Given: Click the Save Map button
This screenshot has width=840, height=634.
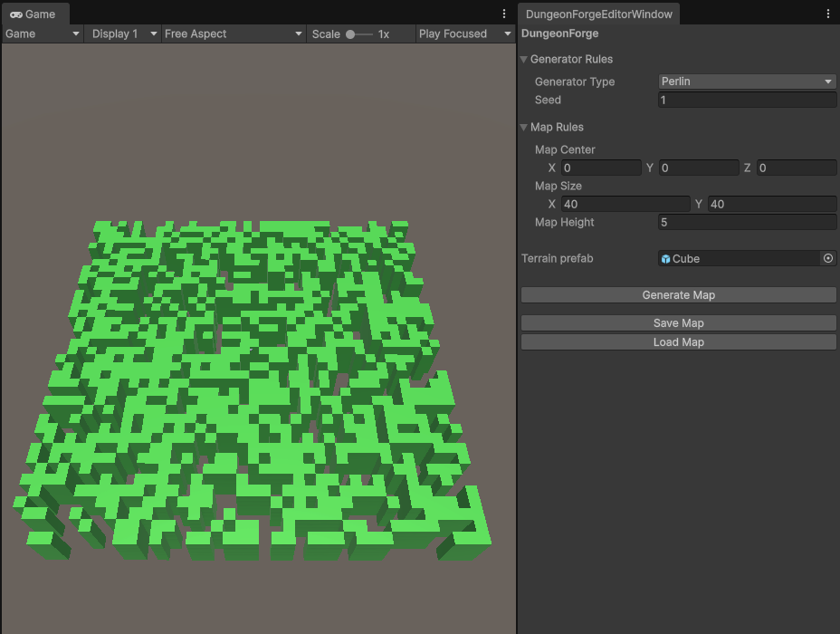Looking at the screenshot, I should click(678, 323).
